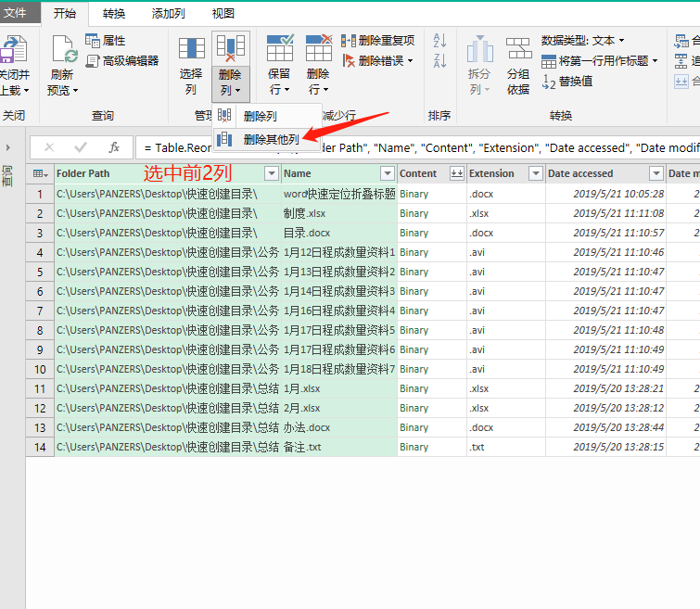Viewport: 700px width, 609px height.
Task: Click the .txt extension cell
Action: pos(506,447)
